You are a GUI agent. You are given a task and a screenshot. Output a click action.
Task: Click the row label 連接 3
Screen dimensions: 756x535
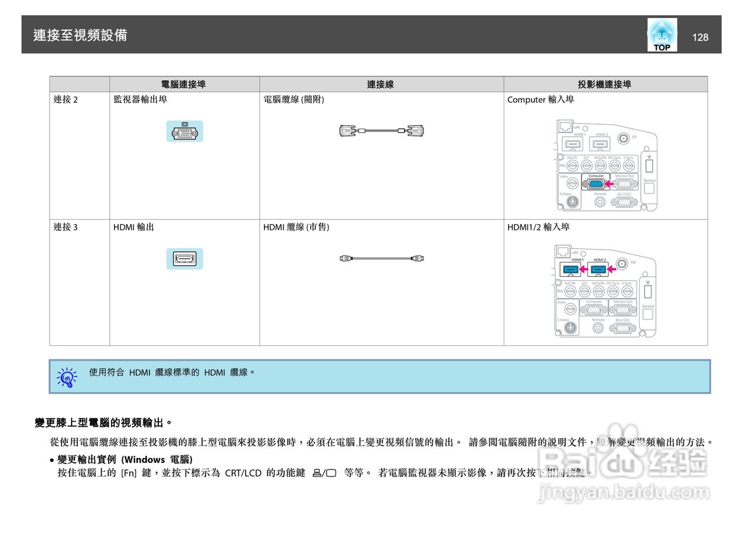click(x=66, y=226)
